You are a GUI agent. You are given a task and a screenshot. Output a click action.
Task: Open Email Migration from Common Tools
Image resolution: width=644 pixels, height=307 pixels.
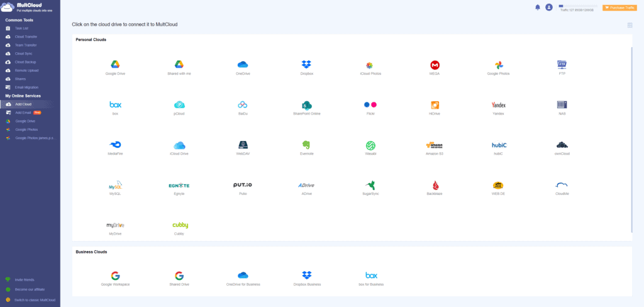[26, 87]
